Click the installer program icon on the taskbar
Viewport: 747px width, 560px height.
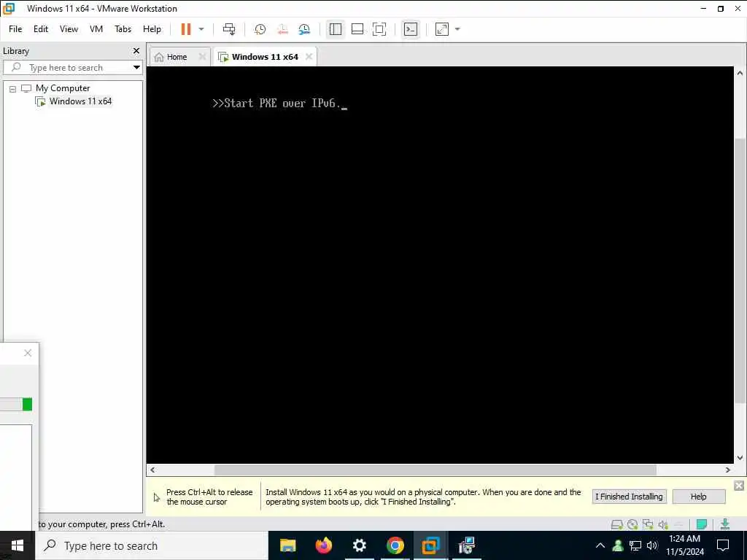click(x=466, y=545)
